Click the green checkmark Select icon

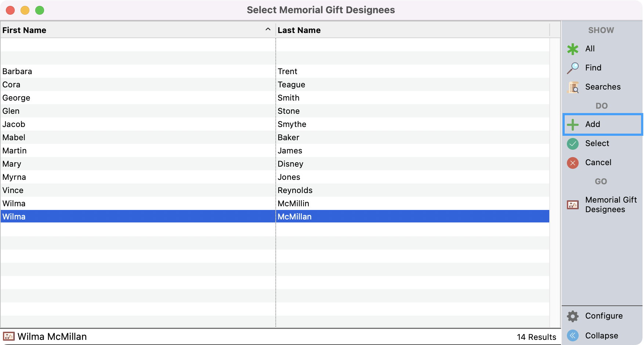[572, 144]
